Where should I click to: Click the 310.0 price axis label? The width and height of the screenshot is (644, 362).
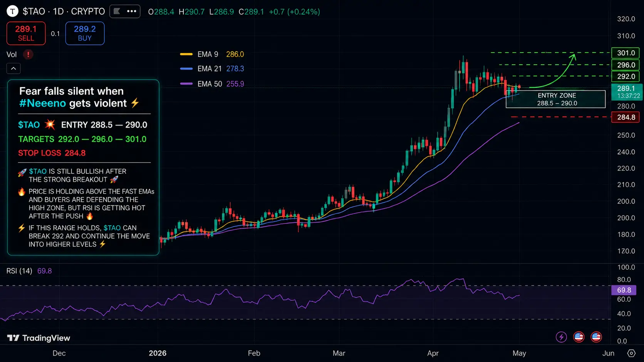626,36
